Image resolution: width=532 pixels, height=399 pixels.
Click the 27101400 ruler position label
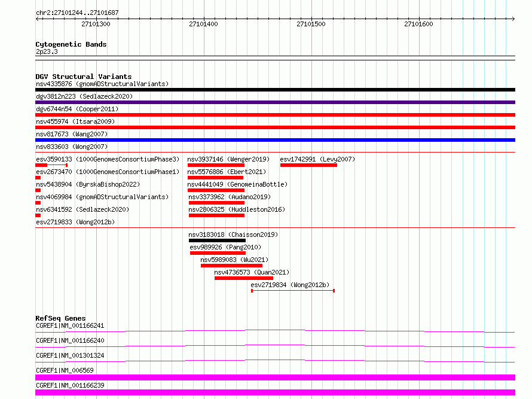tap(203, 24)
